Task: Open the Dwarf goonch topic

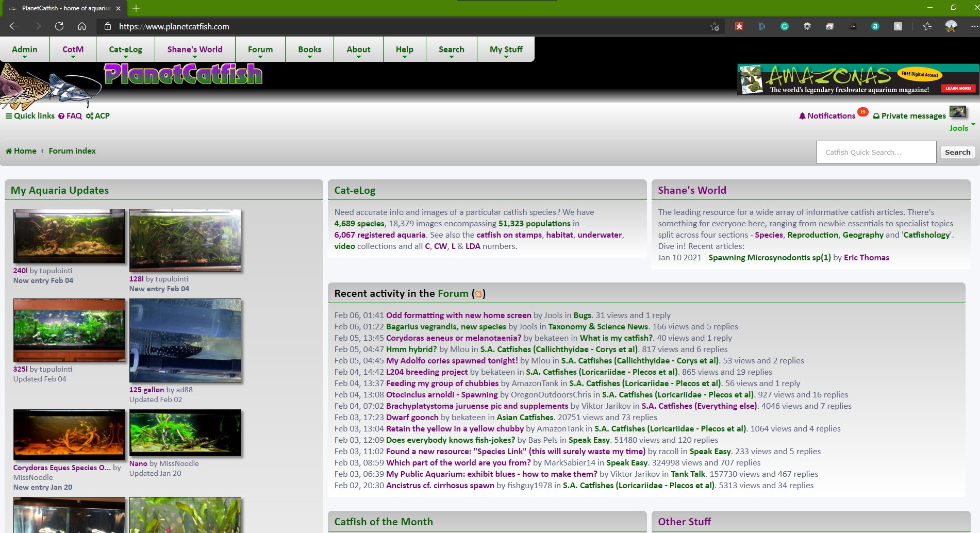Action: tap(412, 417)
